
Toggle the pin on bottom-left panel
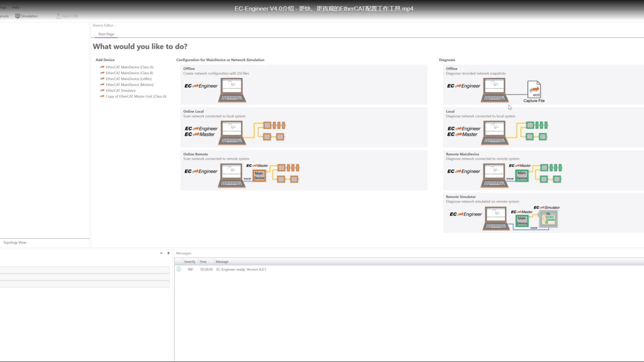[x=168, y=253]
